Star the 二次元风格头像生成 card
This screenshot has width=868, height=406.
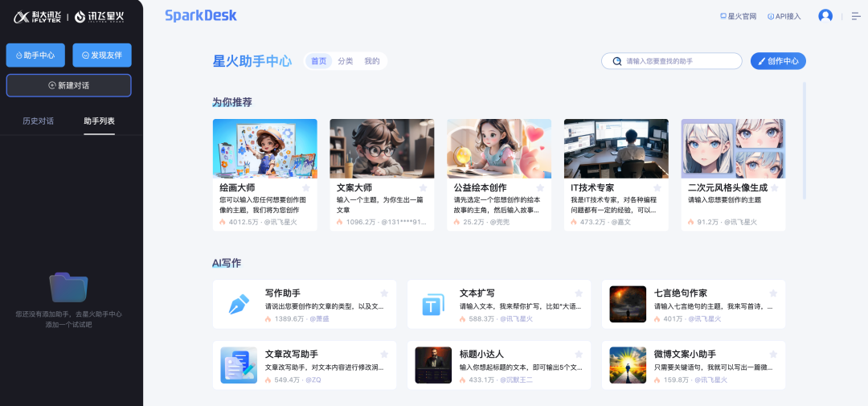pos(775,188)
